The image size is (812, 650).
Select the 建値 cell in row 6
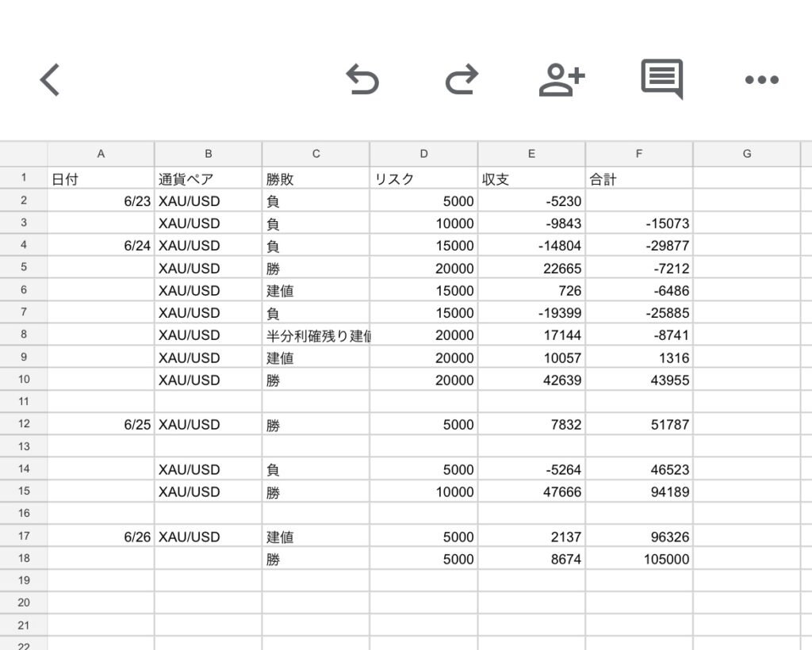[316, 290]
